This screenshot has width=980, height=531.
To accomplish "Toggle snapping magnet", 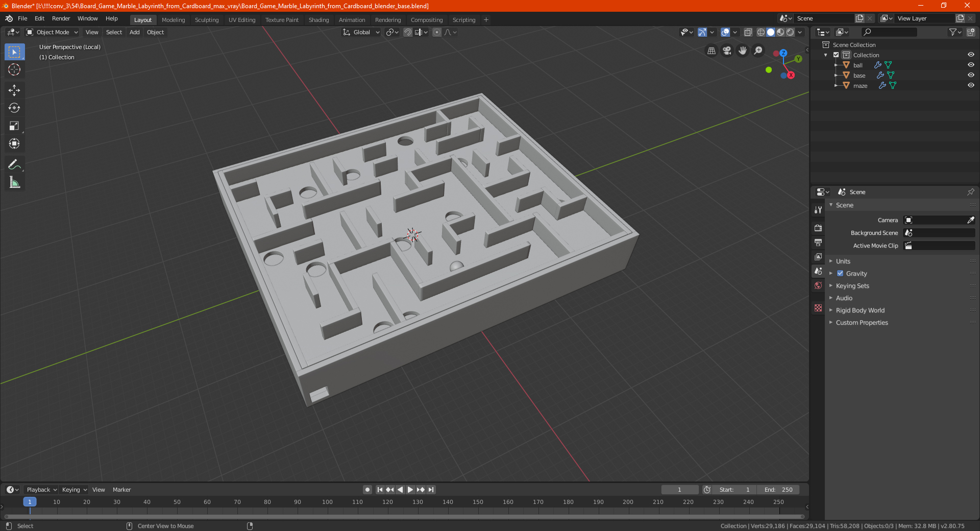I will pos(408,32).
